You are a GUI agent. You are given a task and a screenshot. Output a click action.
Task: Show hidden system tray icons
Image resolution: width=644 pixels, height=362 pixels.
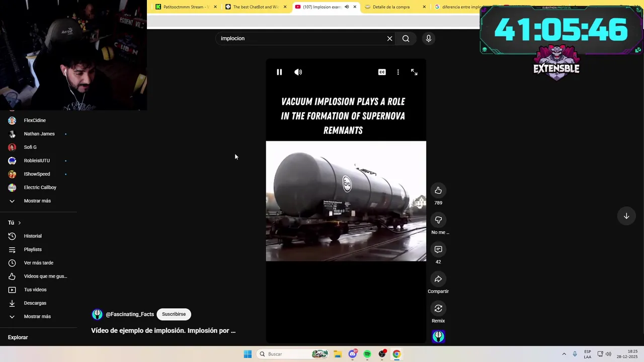[x=564, y=354]
